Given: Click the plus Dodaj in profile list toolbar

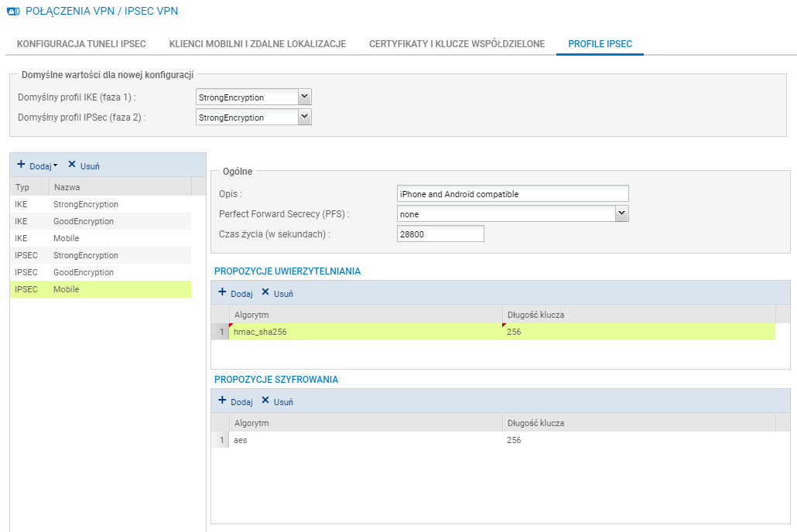Looking at the screenshot, I should 36,165.
